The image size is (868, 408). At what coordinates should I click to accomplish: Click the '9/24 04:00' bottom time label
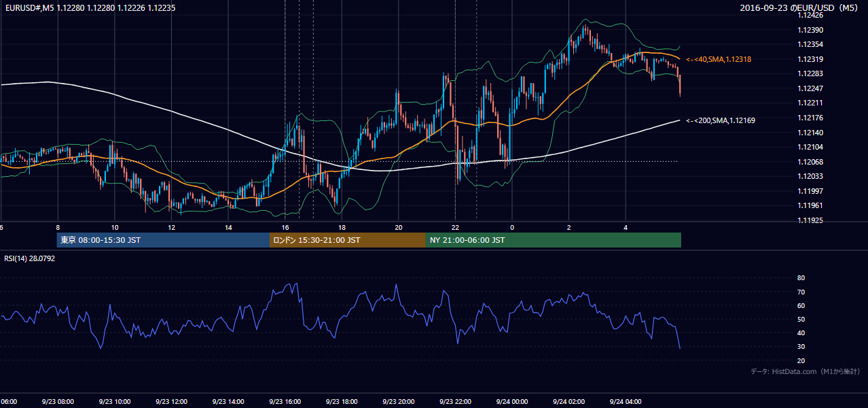(625, 402)
